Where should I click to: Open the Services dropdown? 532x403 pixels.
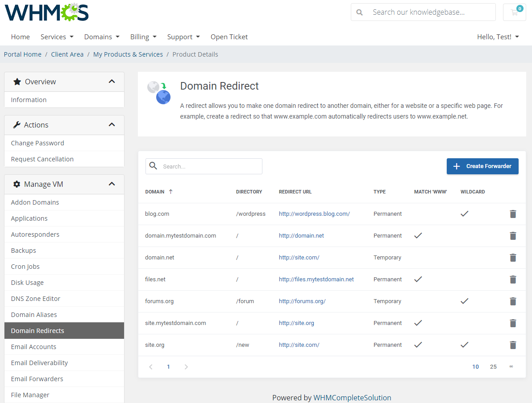(x=57, y=37)
